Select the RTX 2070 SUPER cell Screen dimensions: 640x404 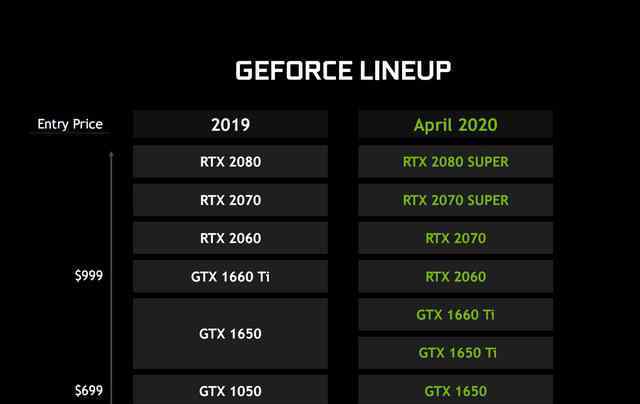click(455, 200)
